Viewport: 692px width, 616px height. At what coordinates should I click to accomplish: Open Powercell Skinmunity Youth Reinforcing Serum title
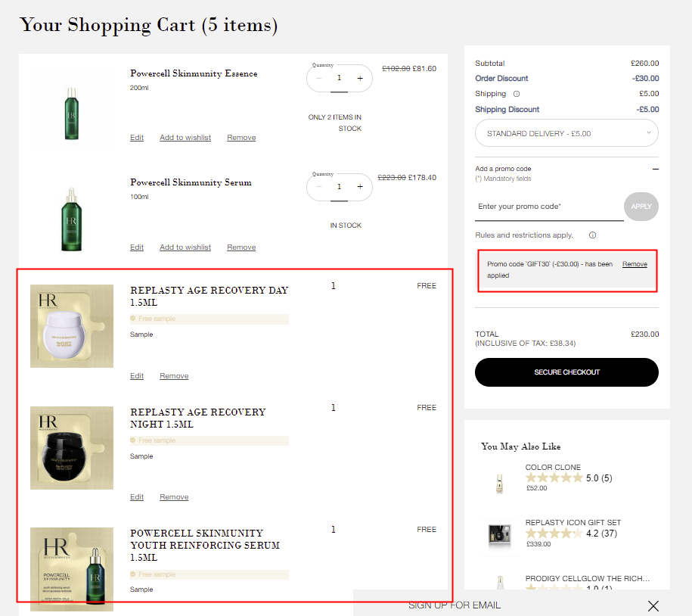click(x=205, y=546)
